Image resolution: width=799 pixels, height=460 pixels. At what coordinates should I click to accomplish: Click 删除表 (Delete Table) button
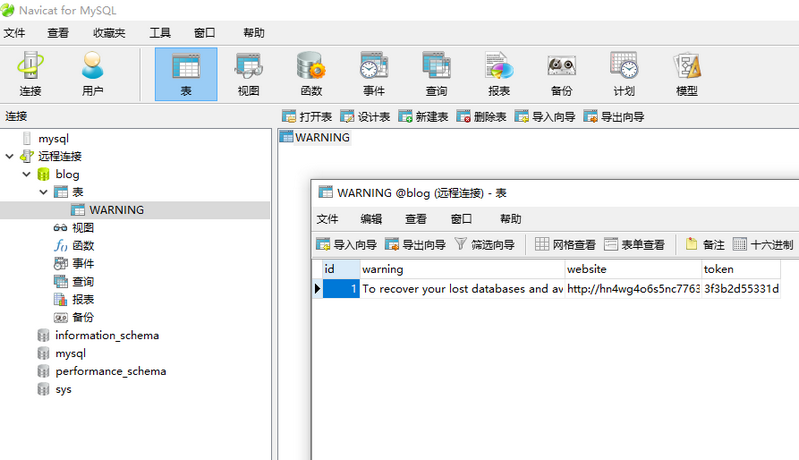[481, 117]
